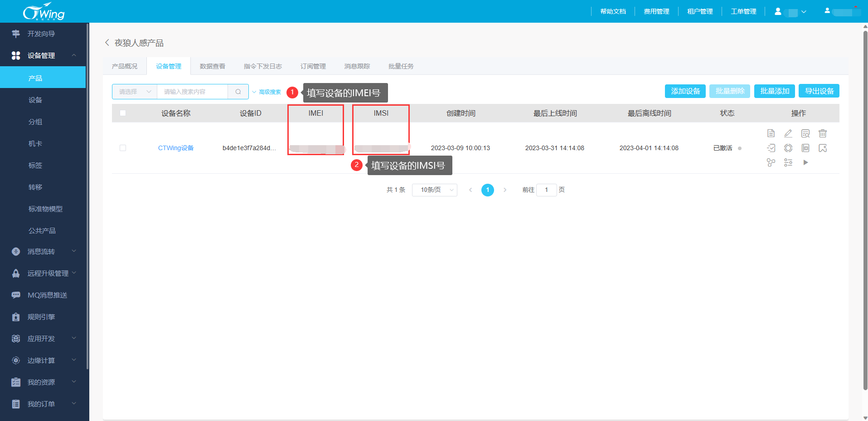Click the 前往 page number input field
Viewport: 868px width, 421px height.
(546, 190)
